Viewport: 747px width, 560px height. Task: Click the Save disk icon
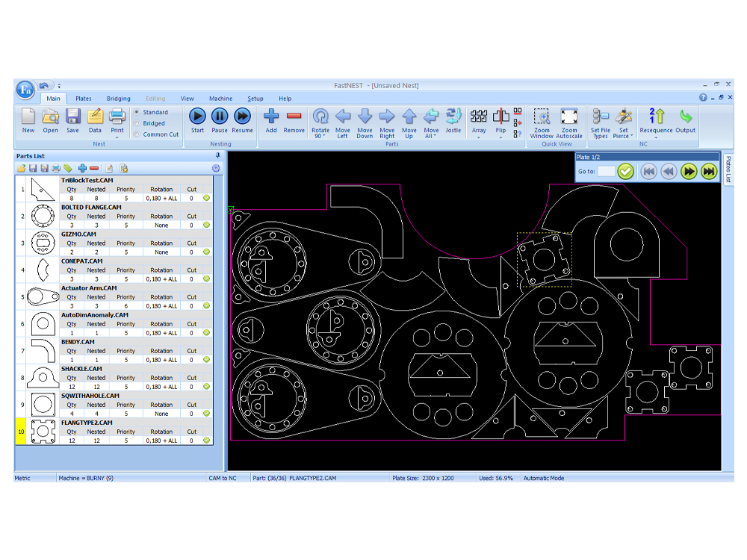pos(72,116)
